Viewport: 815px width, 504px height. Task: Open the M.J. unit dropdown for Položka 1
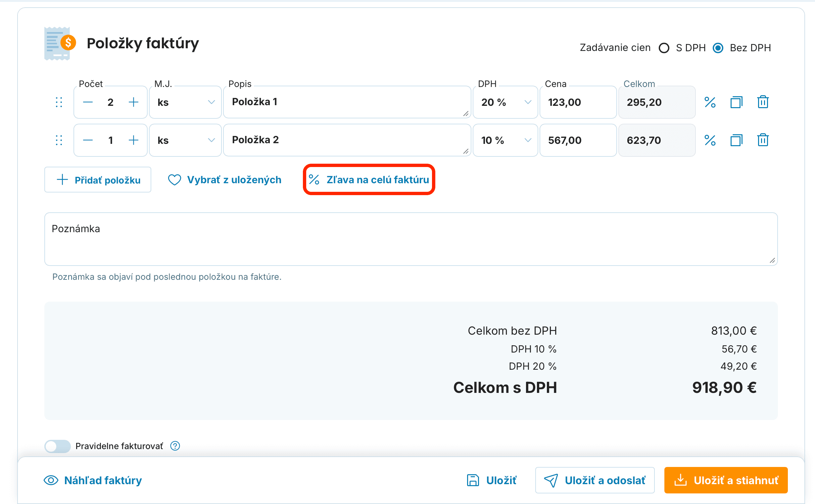coord(185,102)
